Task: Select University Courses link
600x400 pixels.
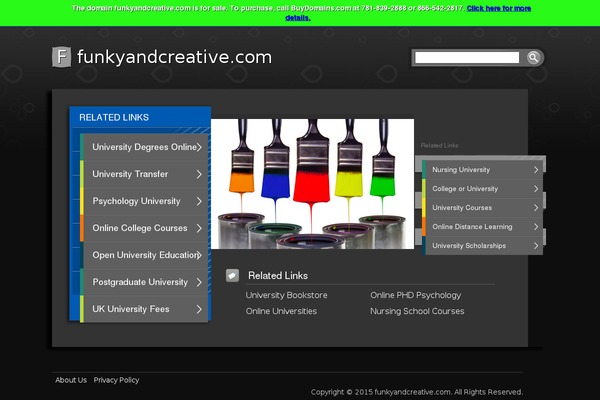Action: click(462, 208)
